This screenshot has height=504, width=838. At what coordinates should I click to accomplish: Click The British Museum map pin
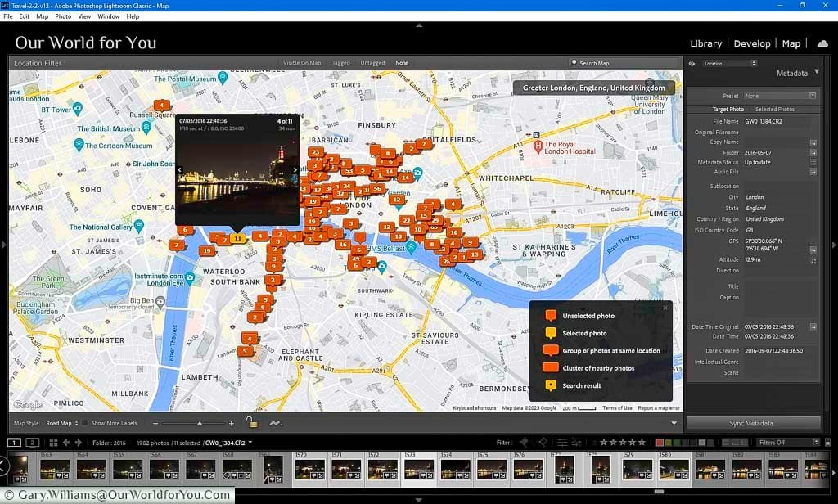coord(146,128)
